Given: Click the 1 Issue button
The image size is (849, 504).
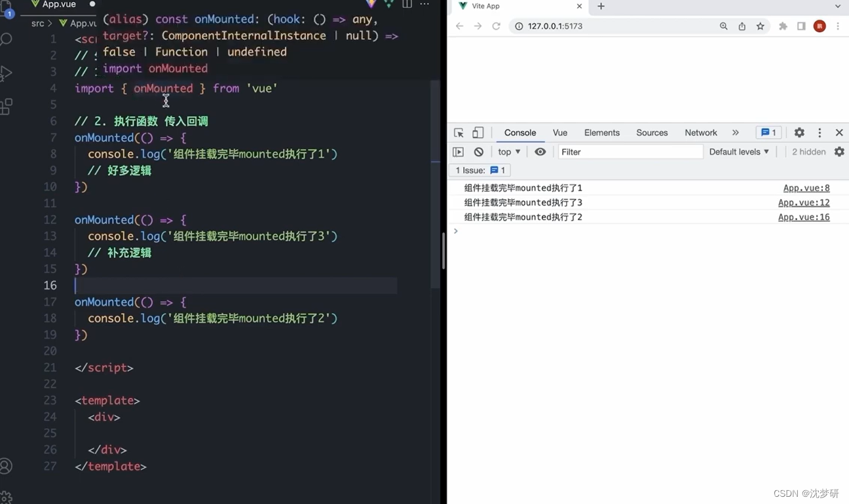Looking at the screenshot, I should (480, 170).
